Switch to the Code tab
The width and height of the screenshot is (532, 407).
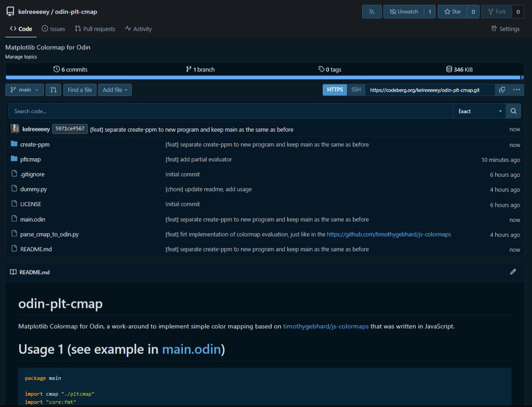tap(21, 29)
